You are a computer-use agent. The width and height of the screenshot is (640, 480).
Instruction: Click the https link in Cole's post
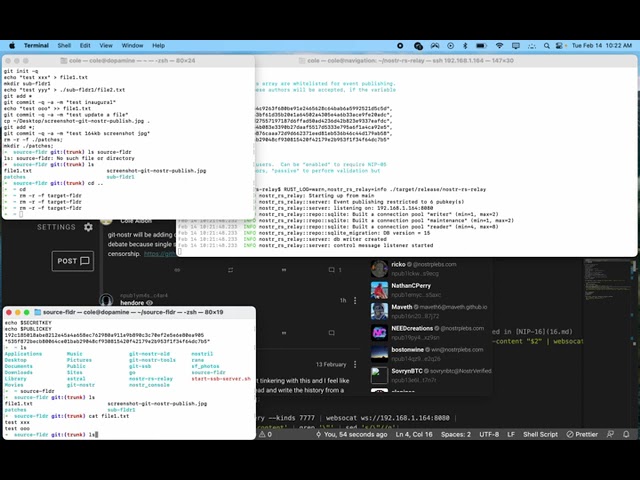160,254
